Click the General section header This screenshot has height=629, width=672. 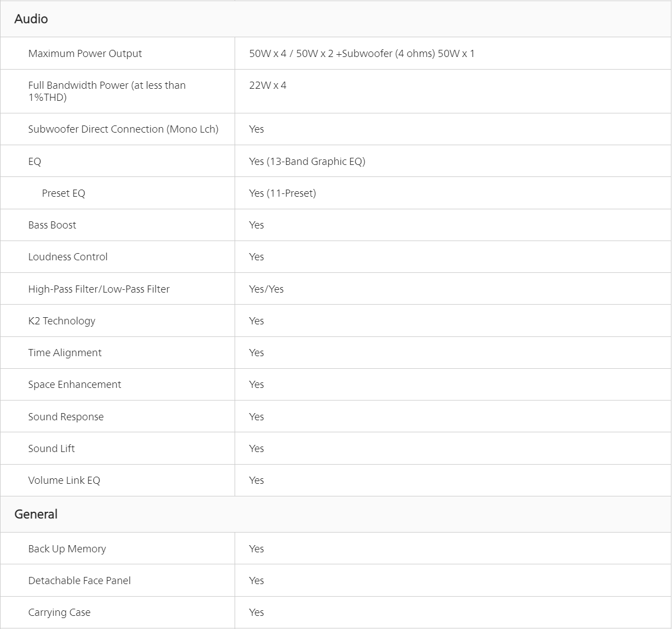click(36, 514)
